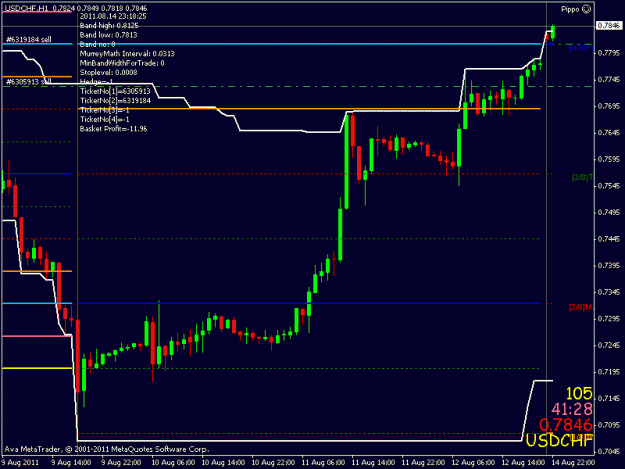Click the MinBandWidthForTrade: 0 text
This screenshot has height=469, width=625.
point(122,63)
